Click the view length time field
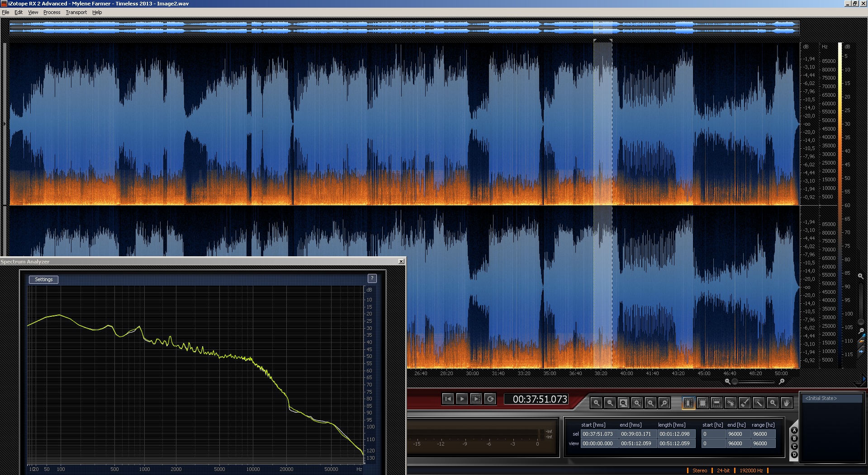The image size is (868, 475). 676,443
